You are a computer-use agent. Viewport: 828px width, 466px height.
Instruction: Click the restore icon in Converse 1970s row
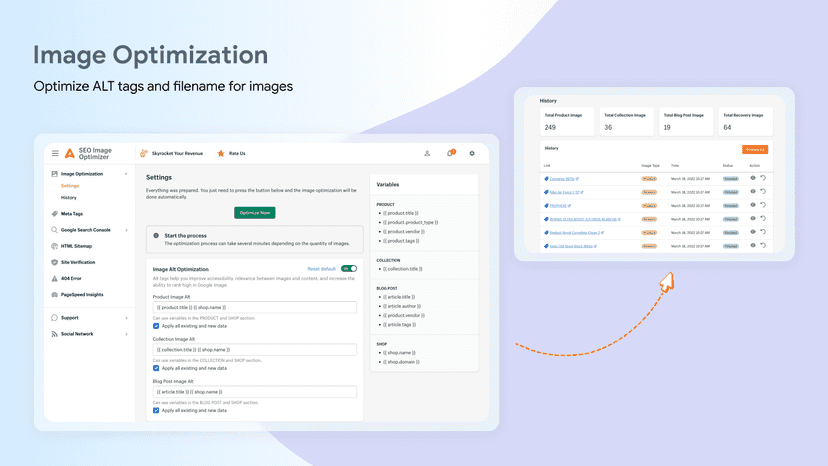point(763,178)
